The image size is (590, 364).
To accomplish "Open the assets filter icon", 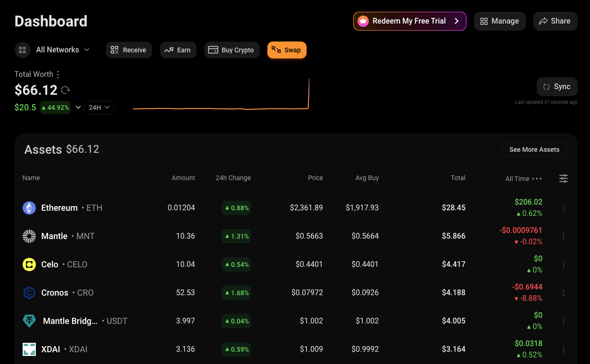I will tap(564, 179).
